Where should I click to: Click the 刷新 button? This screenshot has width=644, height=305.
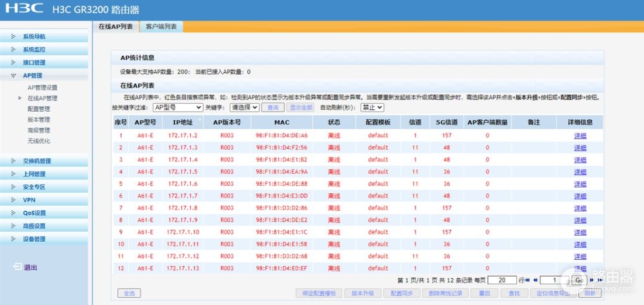590,293
